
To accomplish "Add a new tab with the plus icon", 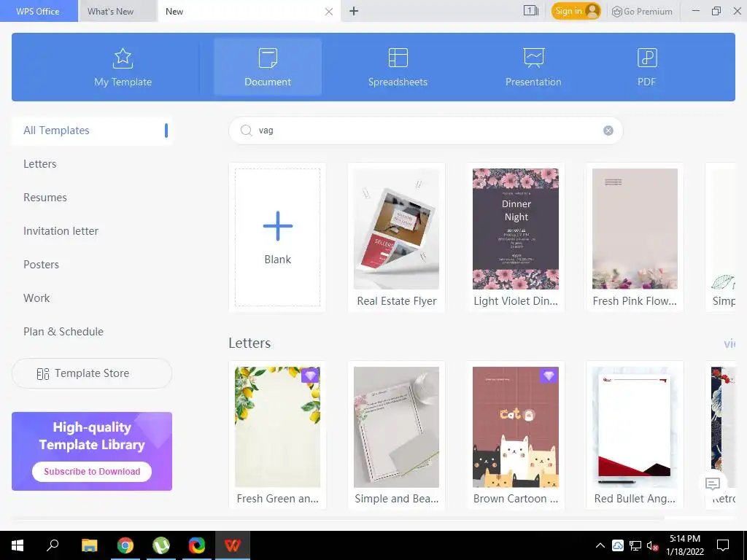I will 354,11.
